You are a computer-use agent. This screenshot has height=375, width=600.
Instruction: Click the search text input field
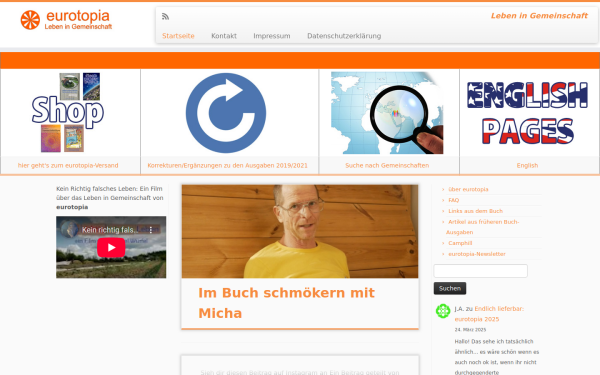pos(481,271)
